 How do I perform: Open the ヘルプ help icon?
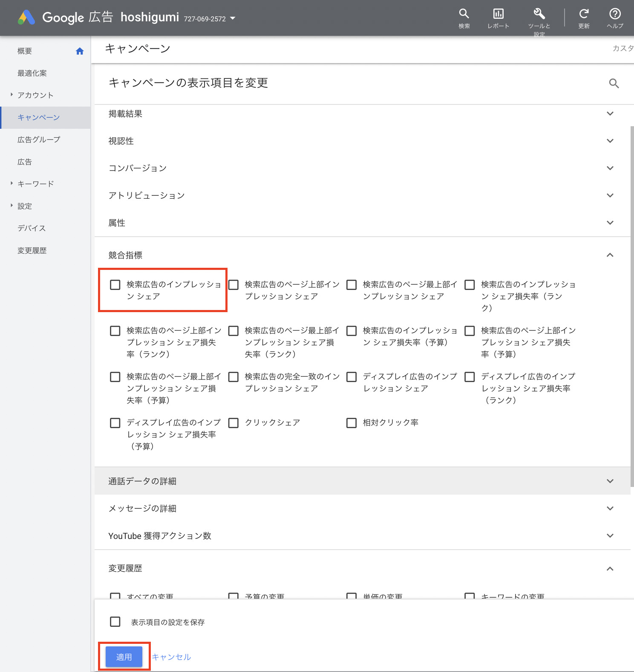615,14
